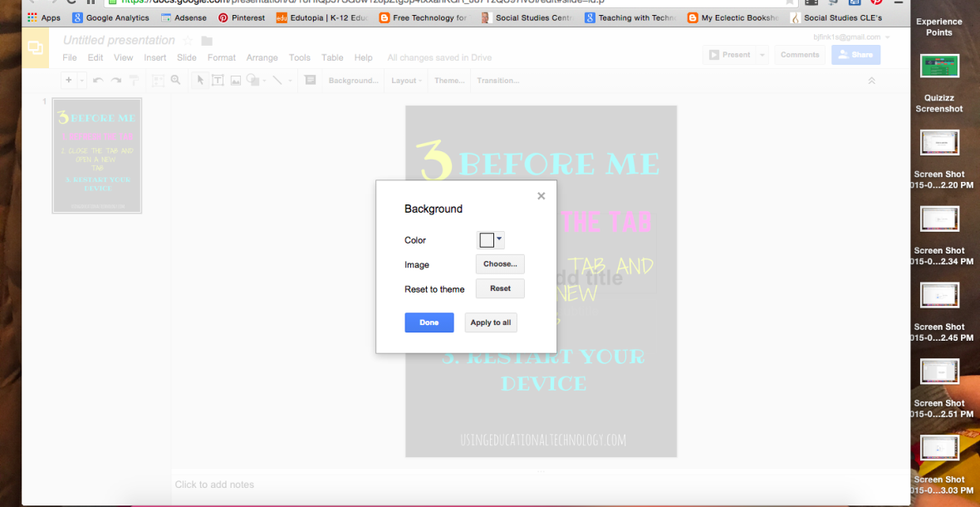The height and width of the screenshot is (507, 980).
Task: Click the Reset button for Reset to theme
Action: pyautogui.click(x=500, y=288)
